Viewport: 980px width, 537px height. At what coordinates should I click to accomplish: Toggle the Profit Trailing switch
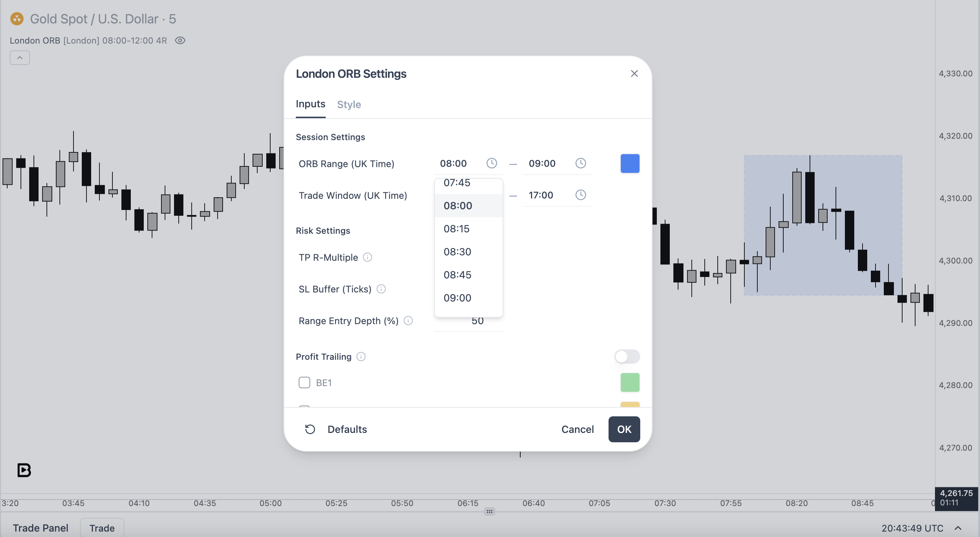coord(627,357)
